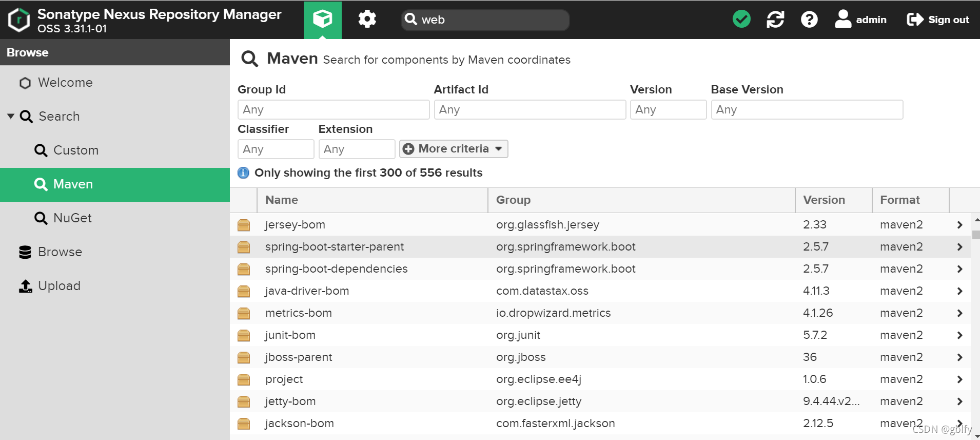Open the More criteria dropdown
Viewport: 980px width, 440px height.
tap(454, 149)
